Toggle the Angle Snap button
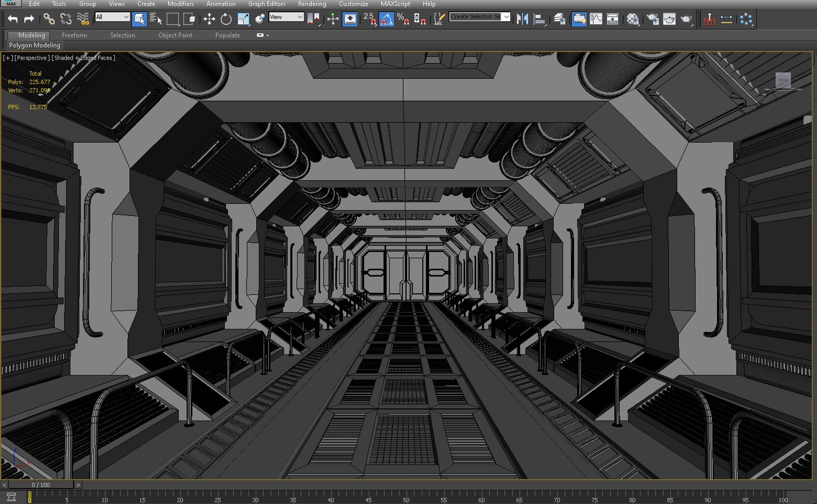The image size is (817, 504). pyautogui.click(x=386, y=19)
